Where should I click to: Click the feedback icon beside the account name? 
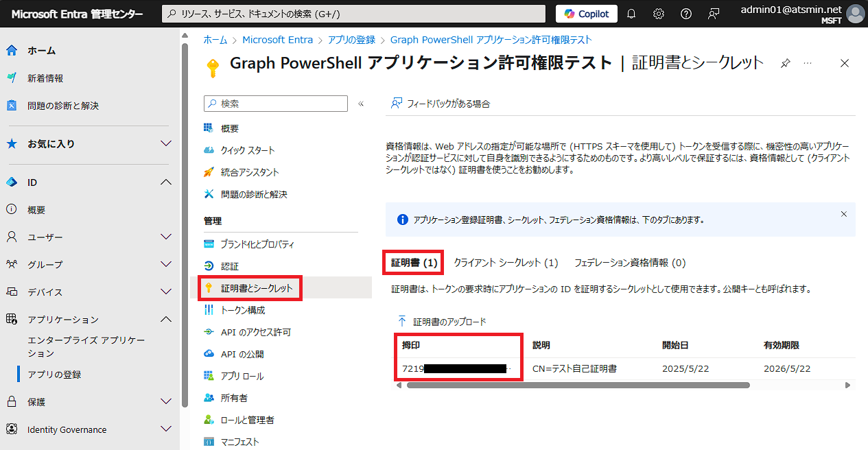713,13
